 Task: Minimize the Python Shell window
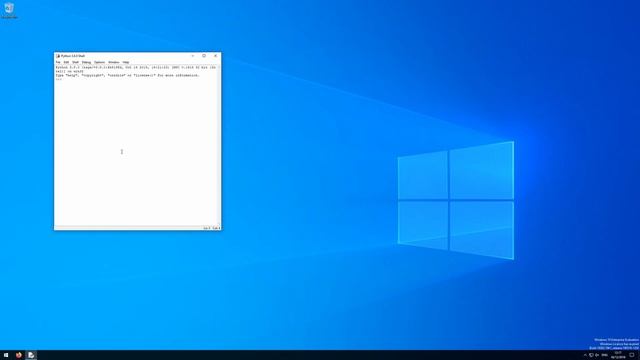[x=193, y=56]
